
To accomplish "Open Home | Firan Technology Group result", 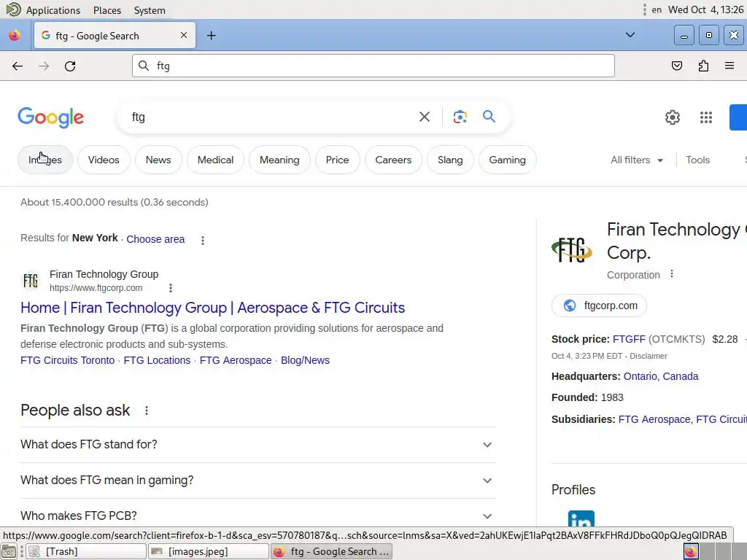I will 212,308.
